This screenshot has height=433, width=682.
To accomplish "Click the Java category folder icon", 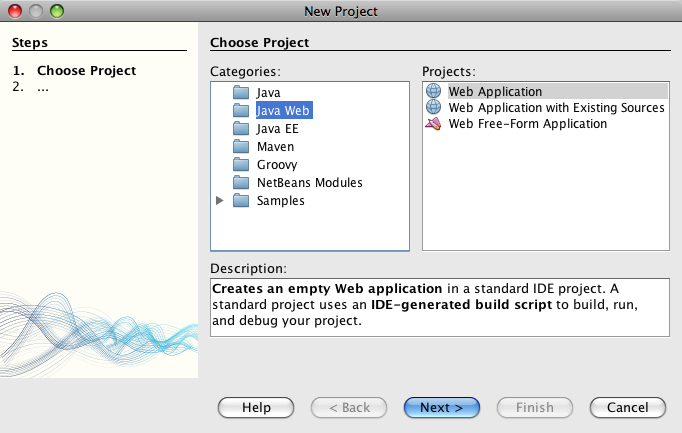I will point(240,92).
